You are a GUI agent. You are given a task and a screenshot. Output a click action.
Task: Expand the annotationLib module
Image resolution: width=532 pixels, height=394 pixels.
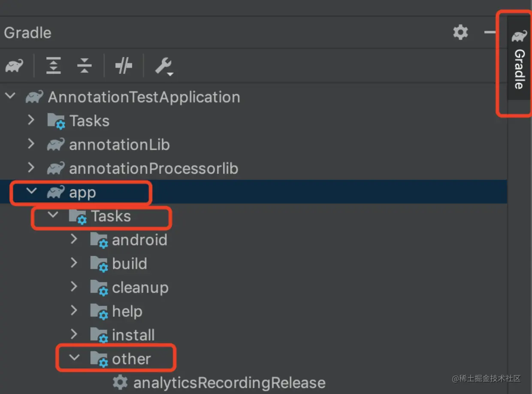tap(31, 144)
